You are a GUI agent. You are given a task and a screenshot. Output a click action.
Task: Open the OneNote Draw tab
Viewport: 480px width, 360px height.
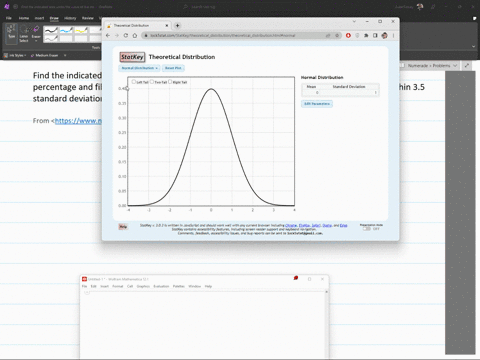(x=54, y=18)
